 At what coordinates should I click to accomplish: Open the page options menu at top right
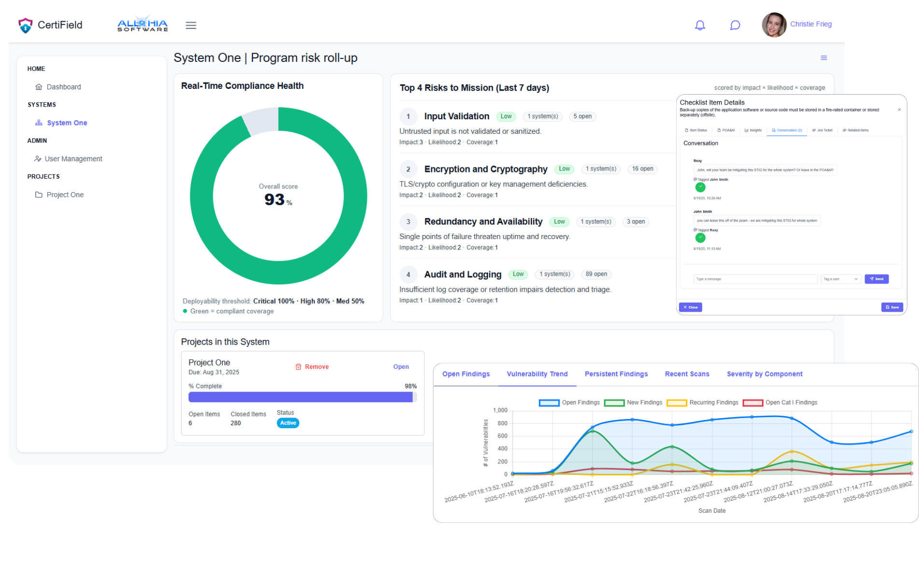(824, 57)
